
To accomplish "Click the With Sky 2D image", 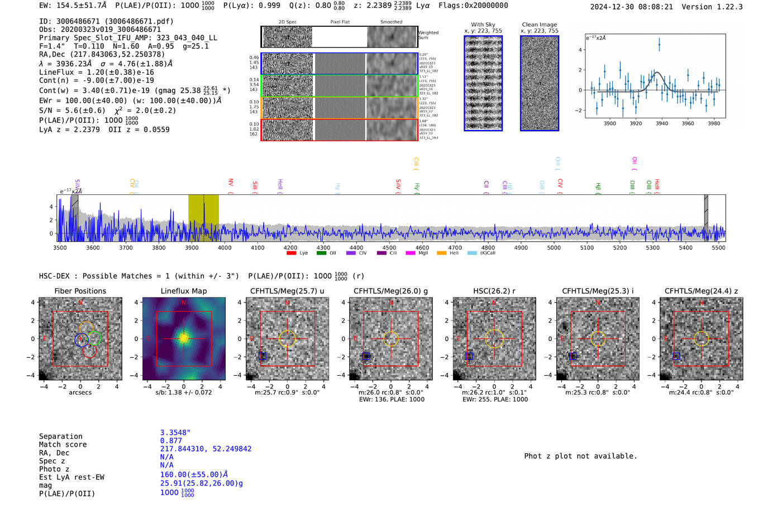I will tap(483, 83).
